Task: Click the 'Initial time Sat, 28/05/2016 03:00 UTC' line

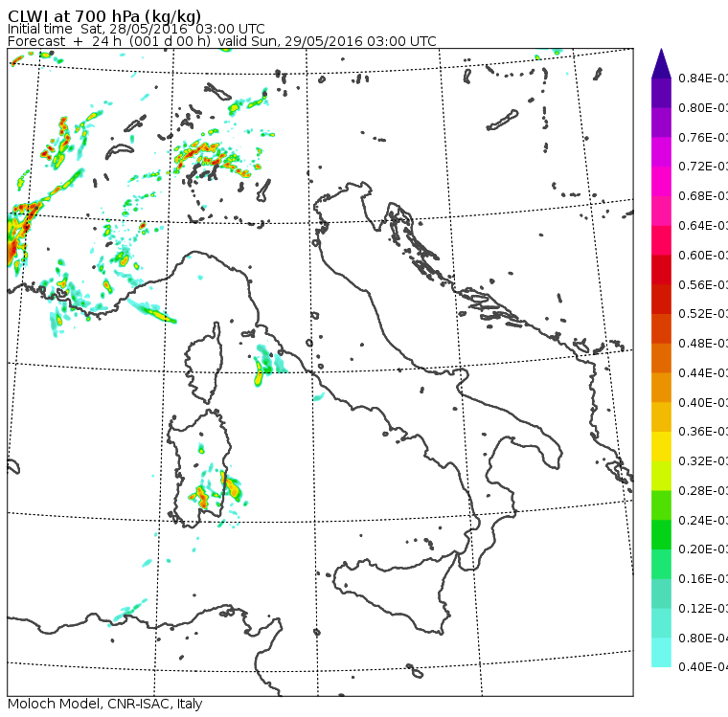Action: coord(136,29)
